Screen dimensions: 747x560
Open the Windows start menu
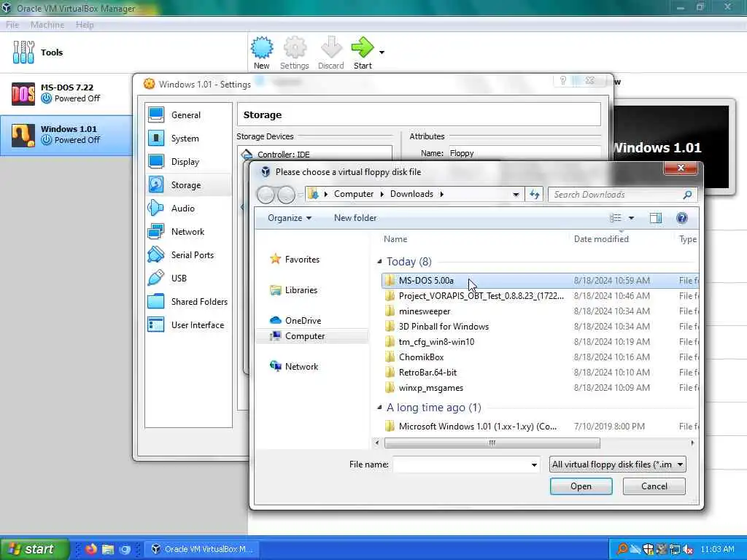(34, 549)
